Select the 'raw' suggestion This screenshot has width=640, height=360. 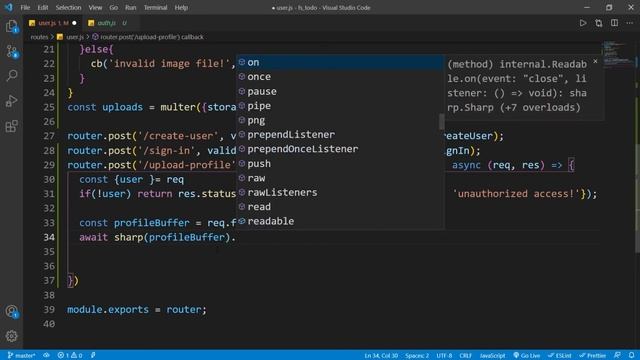pyautogui.click(x=340, y=178)
